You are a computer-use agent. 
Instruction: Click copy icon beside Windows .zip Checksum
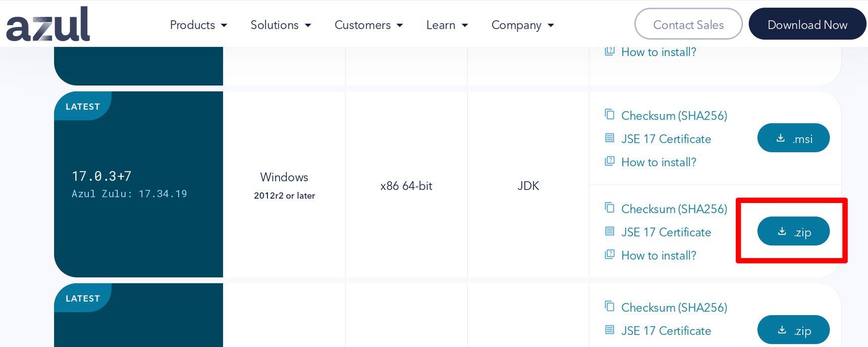(610, 208)
